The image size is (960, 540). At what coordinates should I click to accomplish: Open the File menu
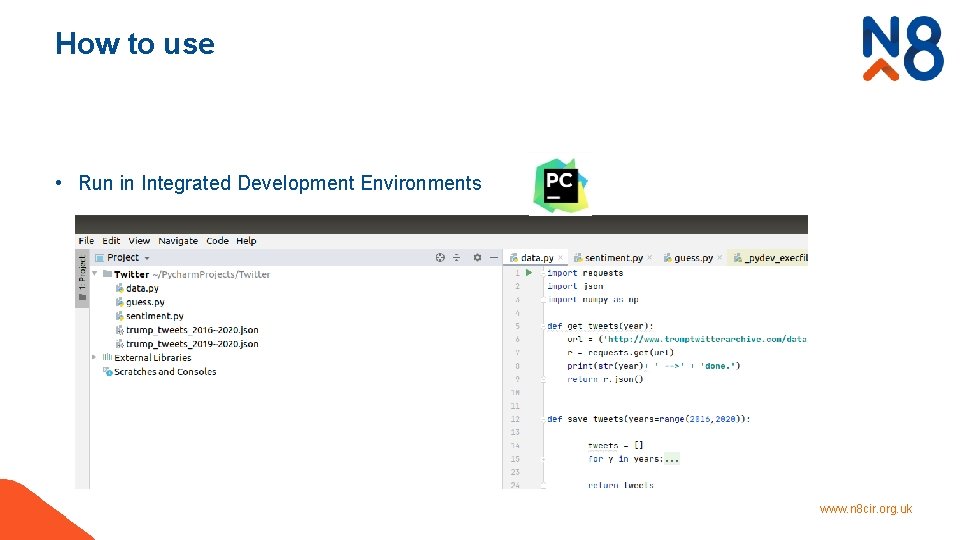pos(86,241)
